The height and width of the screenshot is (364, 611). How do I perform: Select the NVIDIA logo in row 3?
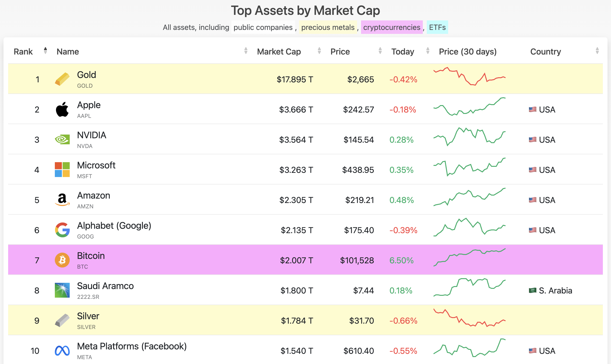62,139
